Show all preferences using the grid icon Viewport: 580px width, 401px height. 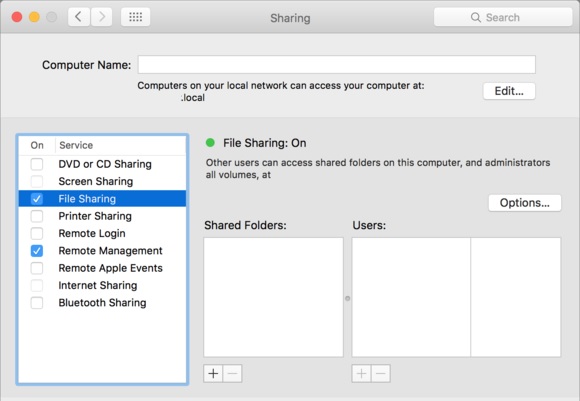coord(135,17)
